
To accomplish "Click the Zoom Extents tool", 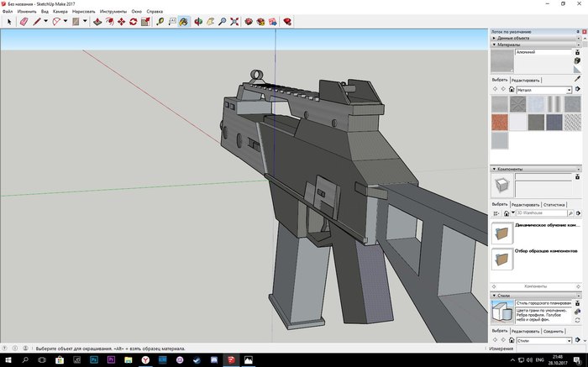I will pyautogui.click(x=234, y=21).
